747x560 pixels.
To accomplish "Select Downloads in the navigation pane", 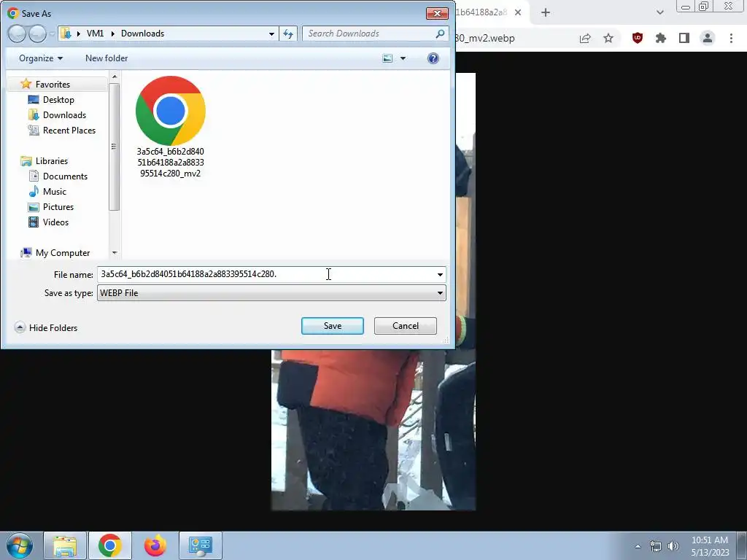I will click(64, 114).
